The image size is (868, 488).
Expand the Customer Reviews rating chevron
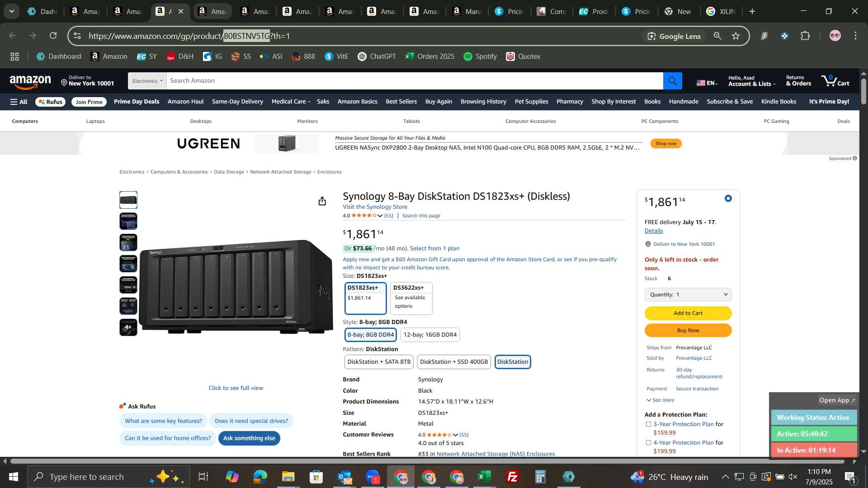tap(455, 435)
